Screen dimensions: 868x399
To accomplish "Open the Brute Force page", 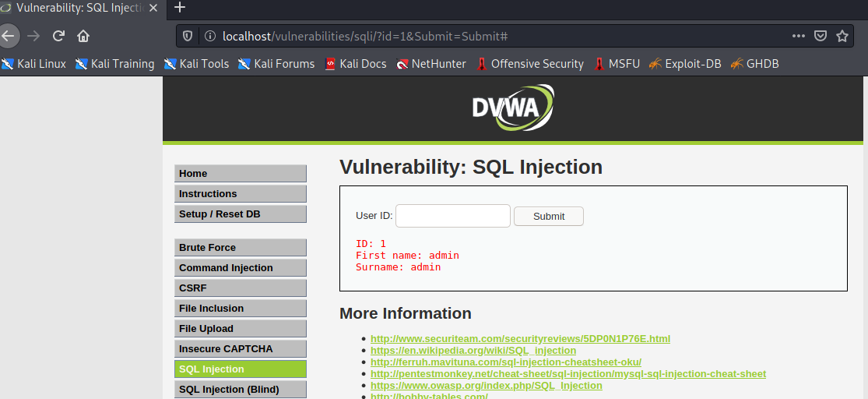I will 241,248.
